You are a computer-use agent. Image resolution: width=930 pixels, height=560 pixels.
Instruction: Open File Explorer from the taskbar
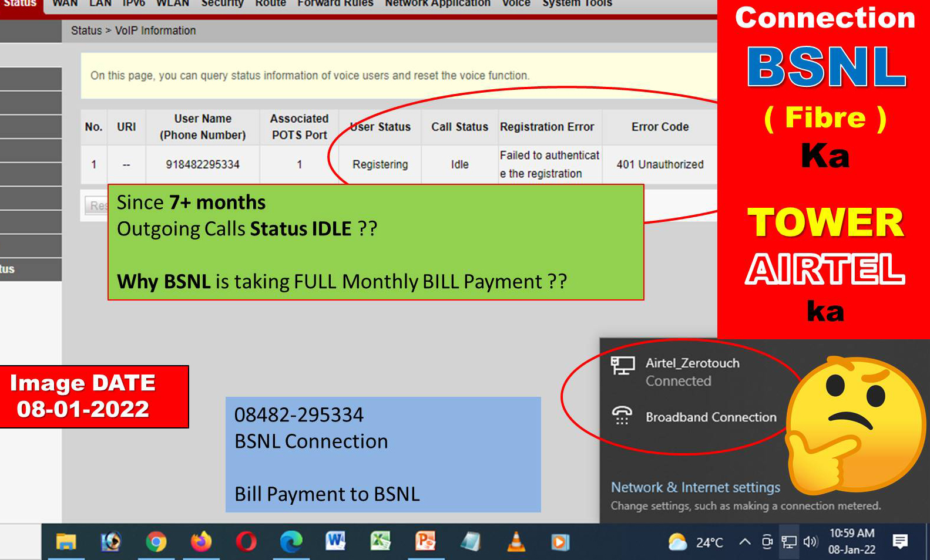(66, 542)
